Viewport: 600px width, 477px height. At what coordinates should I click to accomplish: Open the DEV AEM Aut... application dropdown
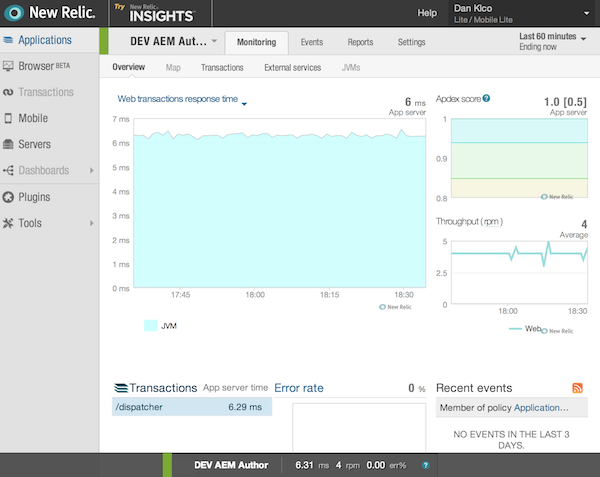tap(214, 41)
